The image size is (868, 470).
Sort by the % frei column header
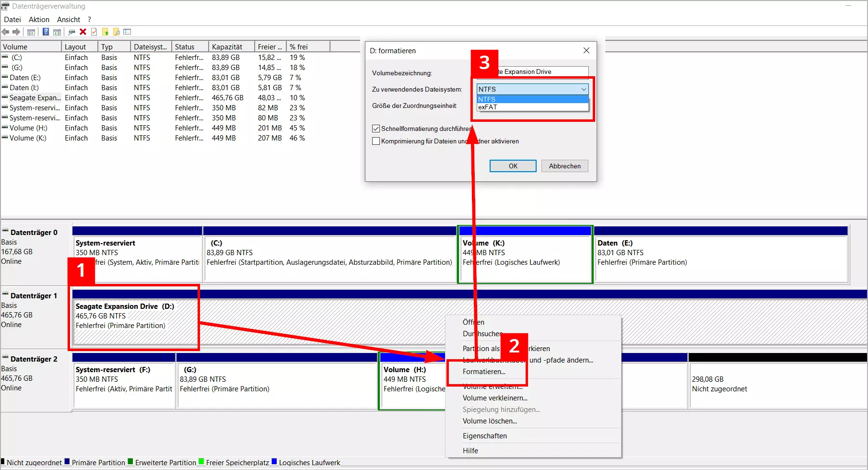pyautogui.click(x=308, y=47)
